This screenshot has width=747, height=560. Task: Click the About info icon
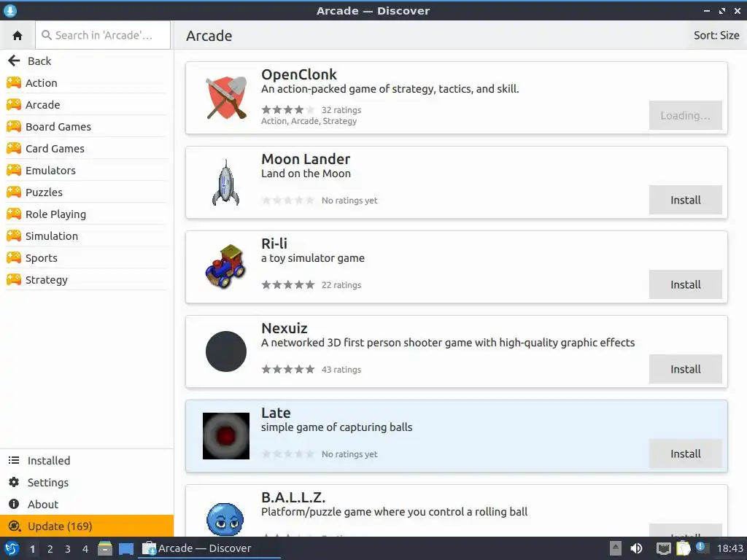click(x=15, y=504)
